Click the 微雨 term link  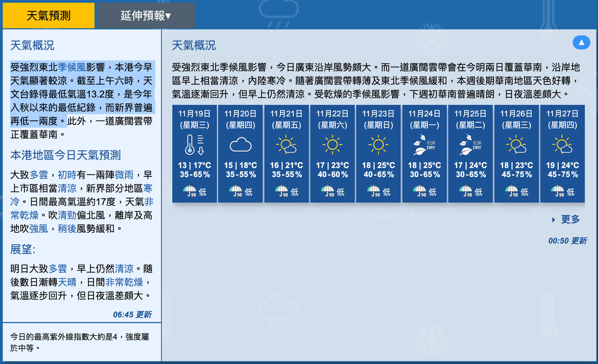click(x=124, y=175)
